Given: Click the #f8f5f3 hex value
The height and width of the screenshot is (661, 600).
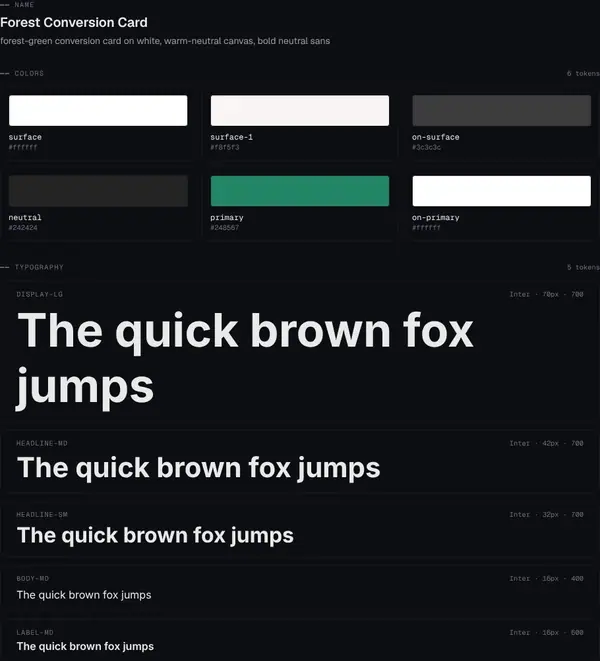Looking at the screenshot, I should (x=225, y=147).
